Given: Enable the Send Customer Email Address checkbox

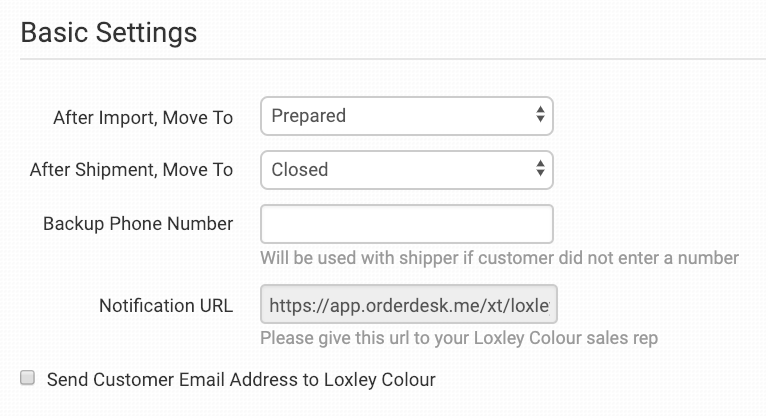Looking at the screenshot, I should click(x=28, y=378).
